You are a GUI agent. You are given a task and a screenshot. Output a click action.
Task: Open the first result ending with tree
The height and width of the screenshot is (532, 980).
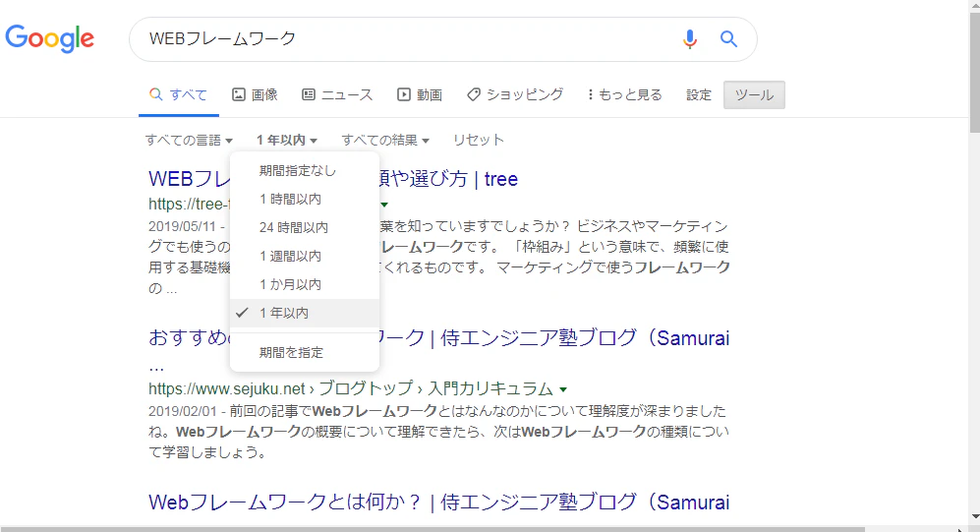448,179
